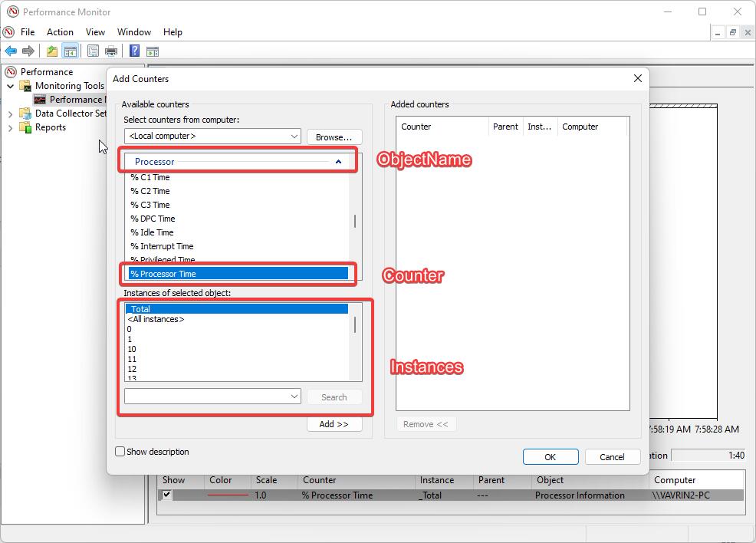Open the Help question mark icon
Viewport: 756px width, 543px height.
(x=134, y=51)
